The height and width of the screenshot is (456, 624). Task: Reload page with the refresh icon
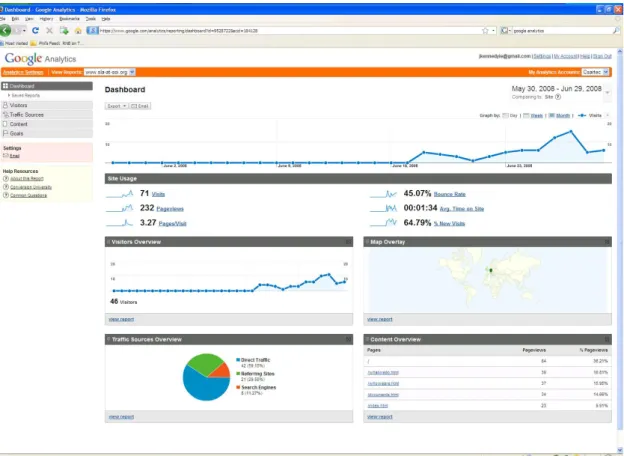[x=35, y=30]
